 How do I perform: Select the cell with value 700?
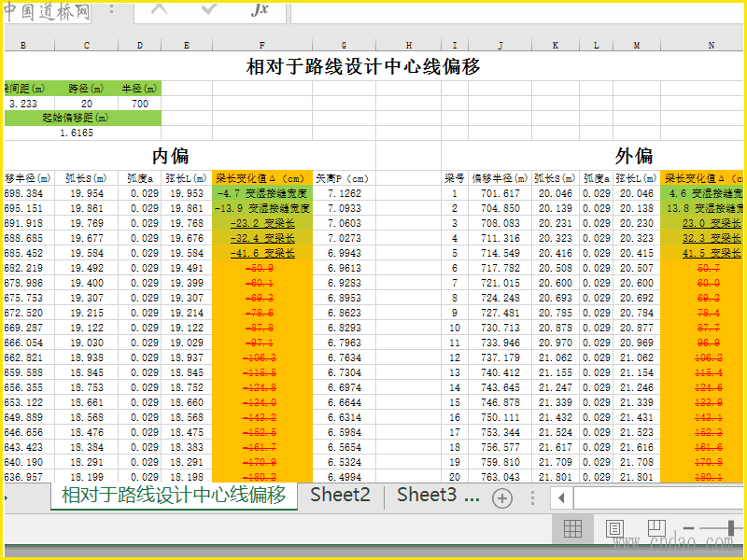[x=139, y=104]
